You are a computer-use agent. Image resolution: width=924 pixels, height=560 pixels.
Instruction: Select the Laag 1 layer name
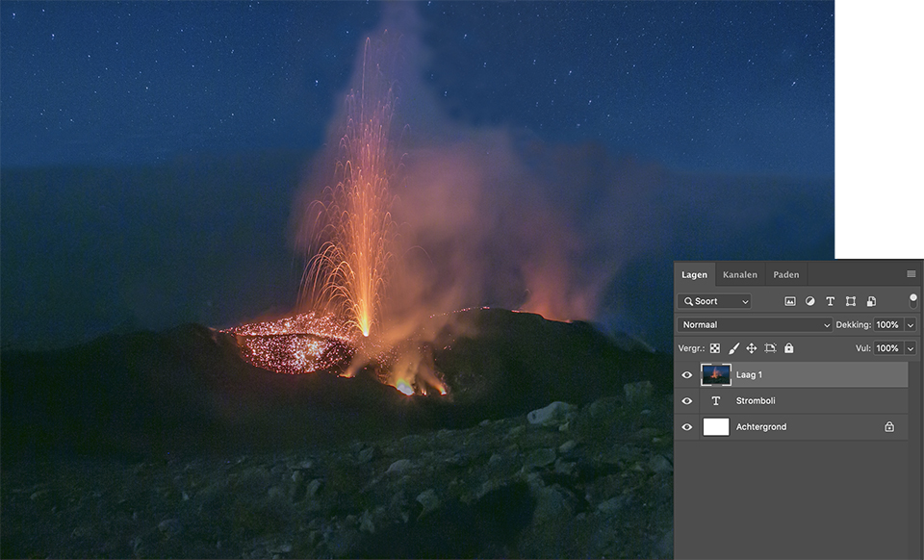(x=749, y=374)
